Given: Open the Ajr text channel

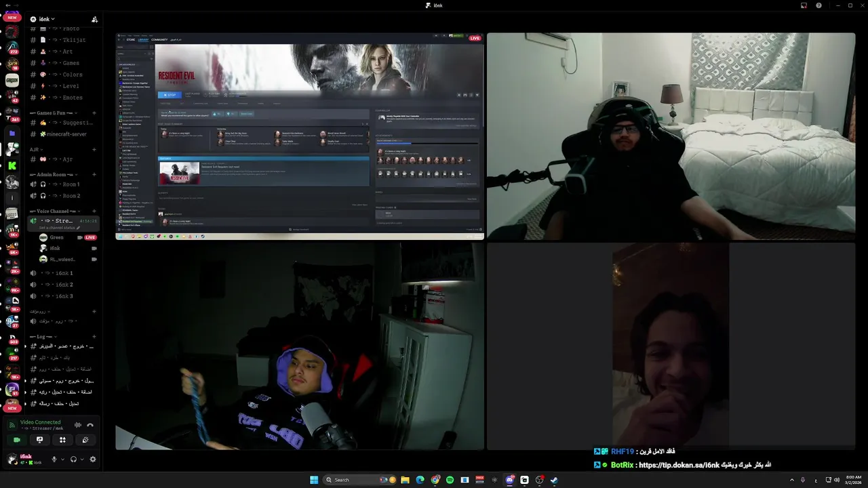Looking at the screenshot, I should [64, 159].
